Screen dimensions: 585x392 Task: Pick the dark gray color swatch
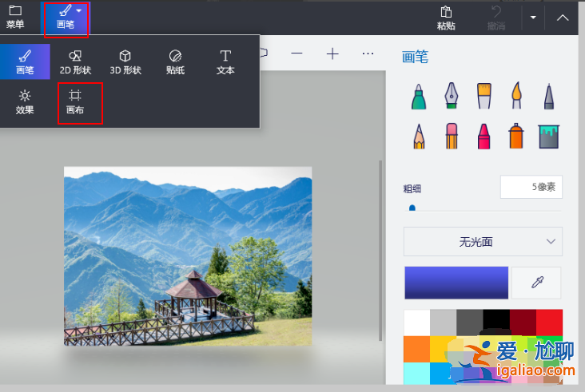[470, 323]
